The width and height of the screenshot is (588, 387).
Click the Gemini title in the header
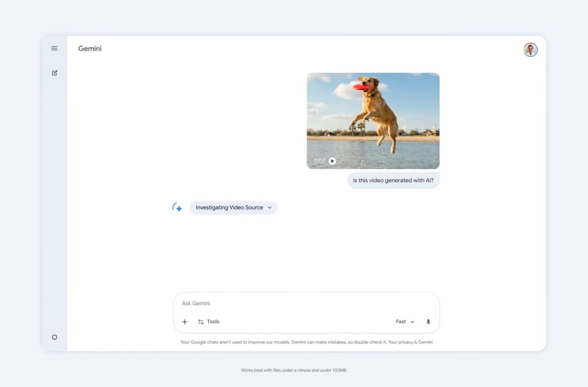click(x=89, y=48)
